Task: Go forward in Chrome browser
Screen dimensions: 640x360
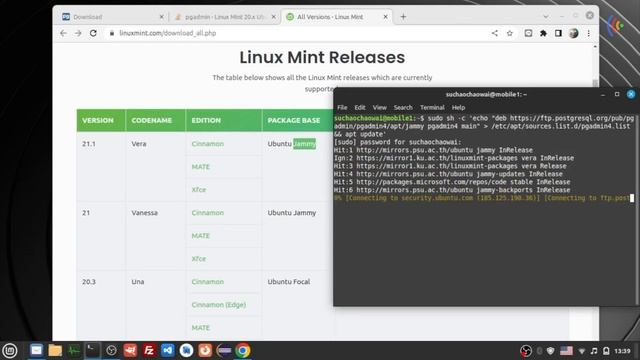Action: pyautogui.click(x=78, y=33)
